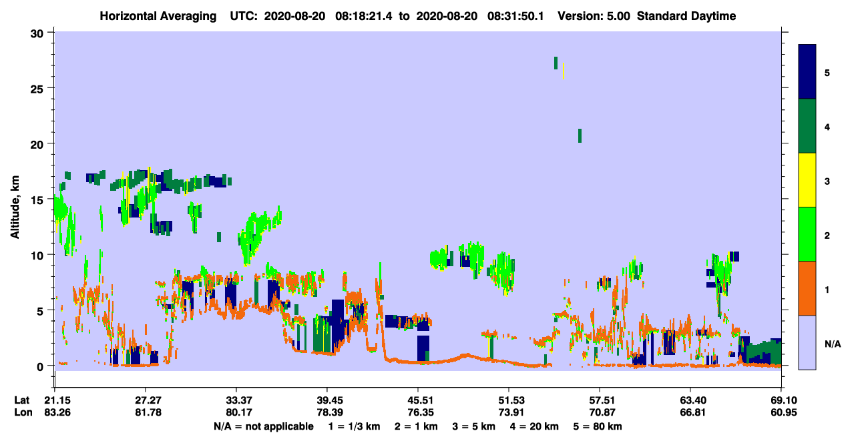Click the orange '1' colorbar segment

click(807, 288)
